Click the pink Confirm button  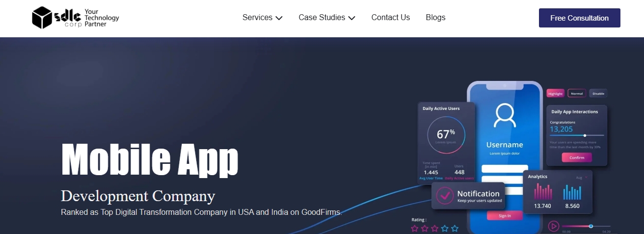pos(577,157)
